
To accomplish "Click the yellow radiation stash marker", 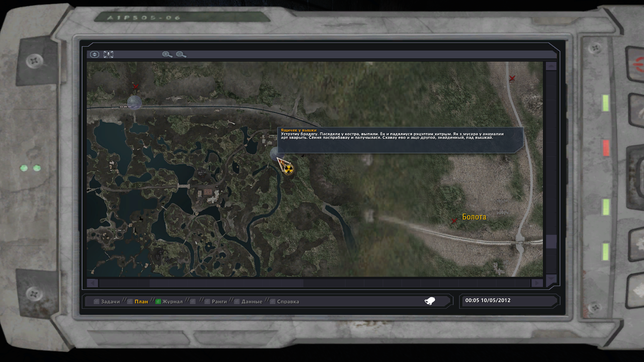I will [x=288, y=169].
